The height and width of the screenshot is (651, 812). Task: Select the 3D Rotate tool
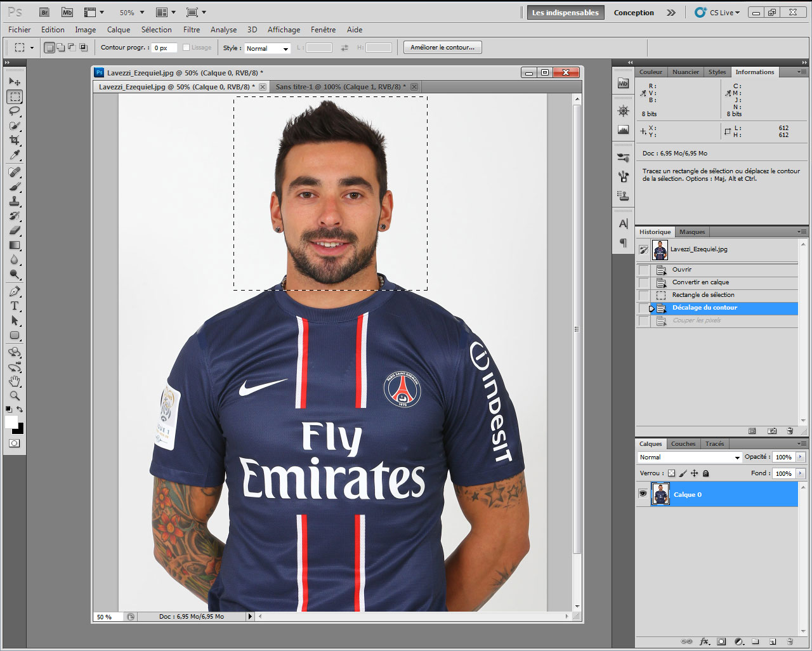point(15,352)
